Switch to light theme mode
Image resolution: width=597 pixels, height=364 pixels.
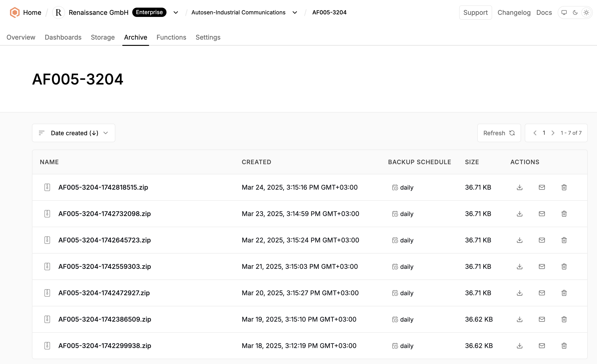click(586, 12)
